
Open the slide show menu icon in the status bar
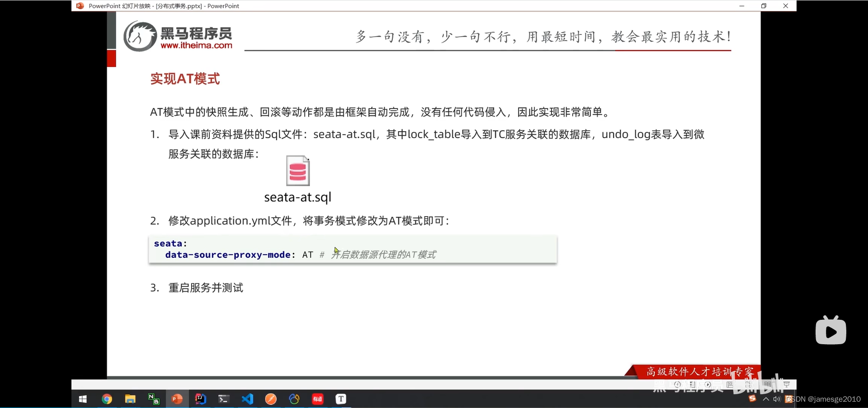pos(693,384)
